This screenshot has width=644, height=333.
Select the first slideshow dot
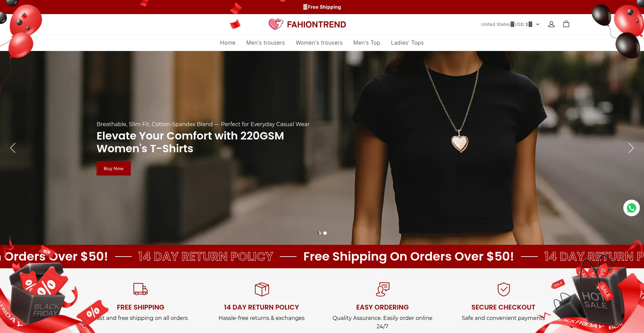point(319,233)
